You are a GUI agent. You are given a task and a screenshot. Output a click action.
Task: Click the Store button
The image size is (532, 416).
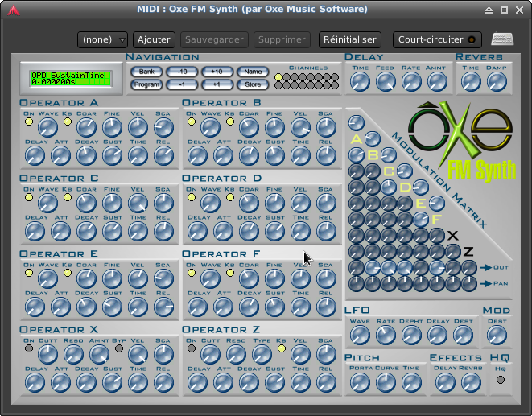coord(253,84)
